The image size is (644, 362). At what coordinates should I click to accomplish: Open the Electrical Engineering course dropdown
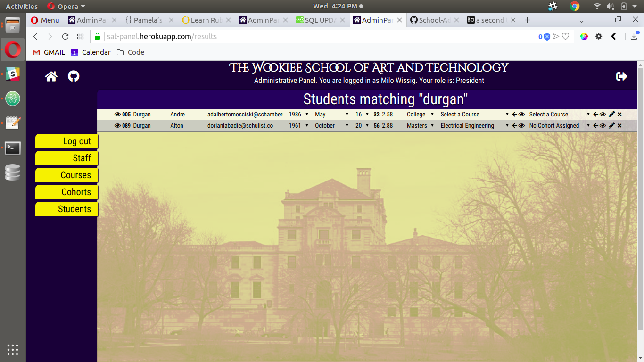pyautogui.click(x=475, y=125)
